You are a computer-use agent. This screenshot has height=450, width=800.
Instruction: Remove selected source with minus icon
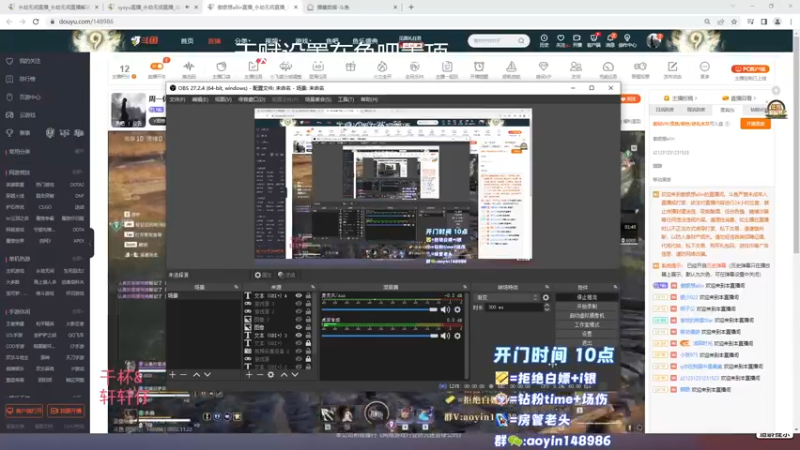[x=260, y=374]
